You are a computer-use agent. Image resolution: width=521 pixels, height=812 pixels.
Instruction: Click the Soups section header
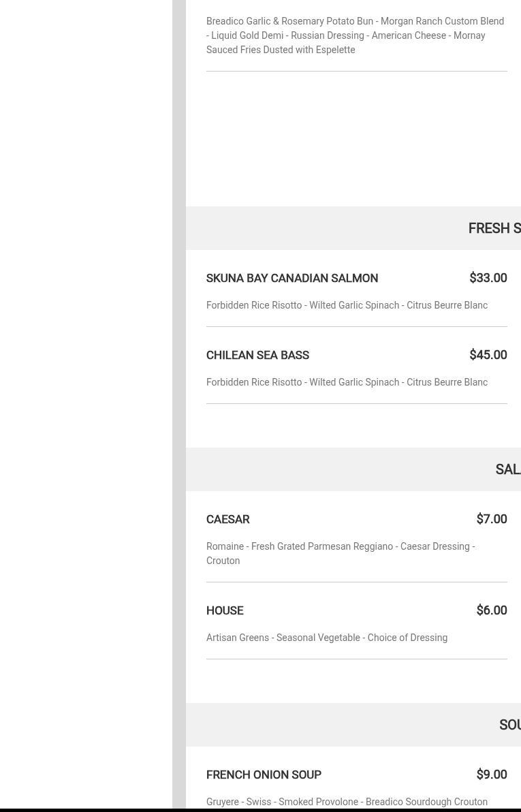509,725
